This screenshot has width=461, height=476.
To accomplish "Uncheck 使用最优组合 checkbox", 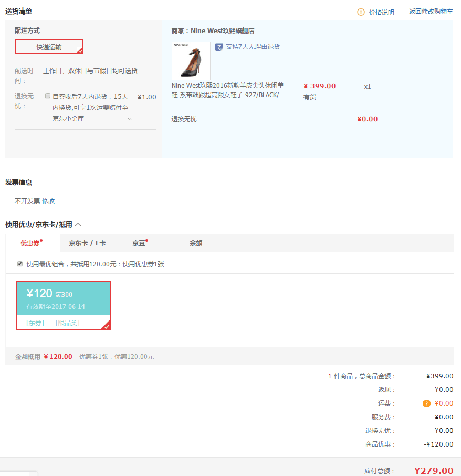I will pos(20,264).
